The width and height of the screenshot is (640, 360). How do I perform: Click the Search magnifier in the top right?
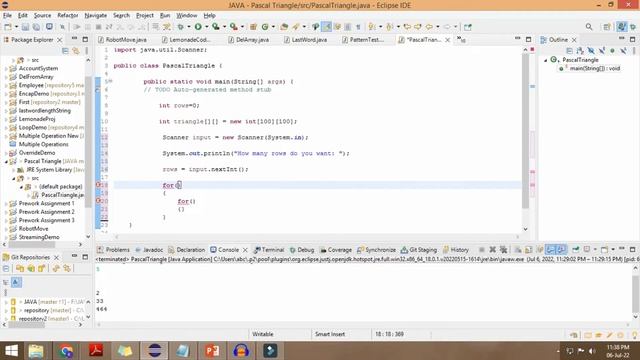(x=589, y=27)
